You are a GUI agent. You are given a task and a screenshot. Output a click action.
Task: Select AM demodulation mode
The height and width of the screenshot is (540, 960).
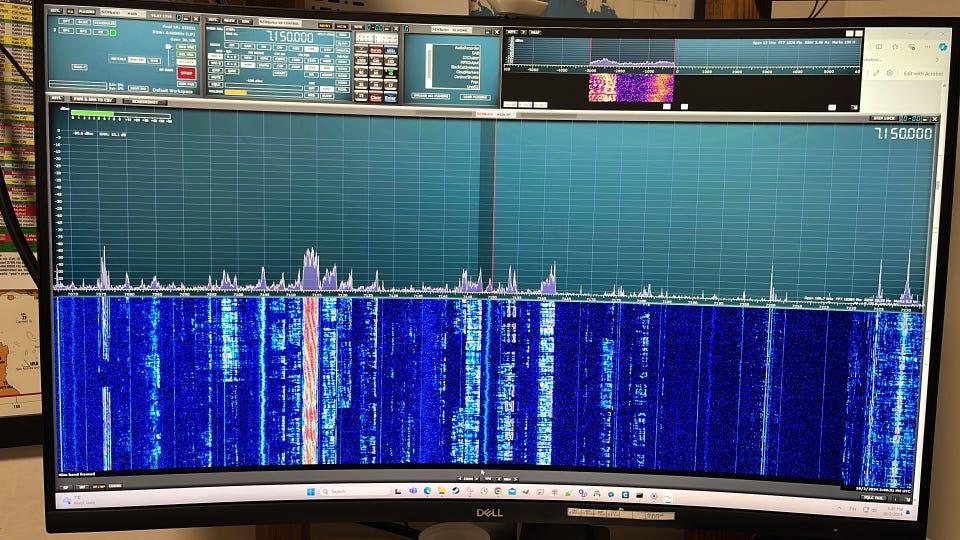click(231, 45)
